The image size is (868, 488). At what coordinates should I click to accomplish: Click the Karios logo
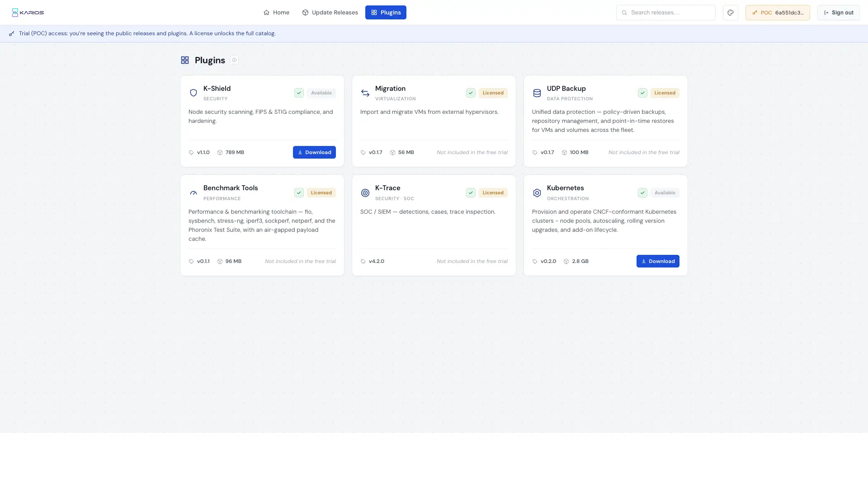28,13
